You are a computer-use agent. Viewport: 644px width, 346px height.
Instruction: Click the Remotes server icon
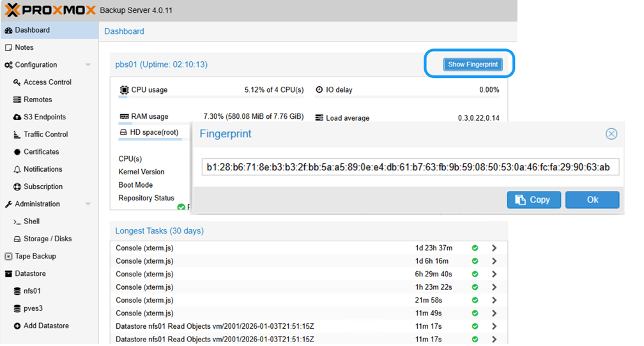[x=17, y=100]
